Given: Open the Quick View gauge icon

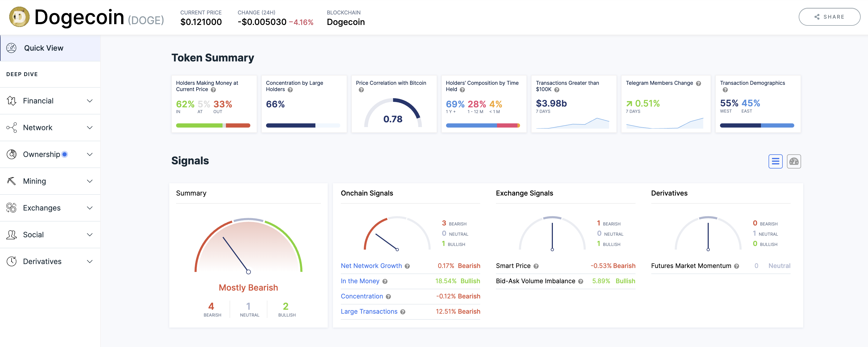Looking at the screenshot, I should coord(12,48).
